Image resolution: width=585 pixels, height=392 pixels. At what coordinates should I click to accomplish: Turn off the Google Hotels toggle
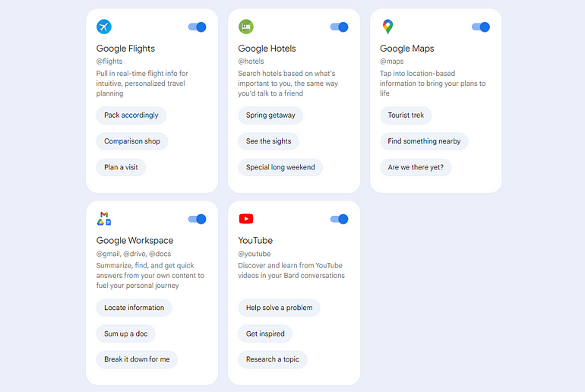[x=339, y=27]
